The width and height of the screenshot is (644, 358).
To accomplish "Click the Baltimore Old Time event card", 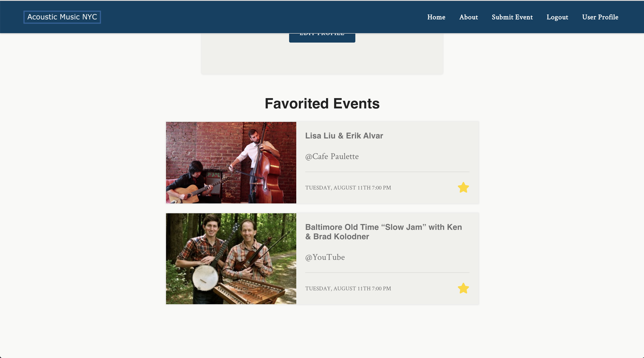I will (322, 259).
